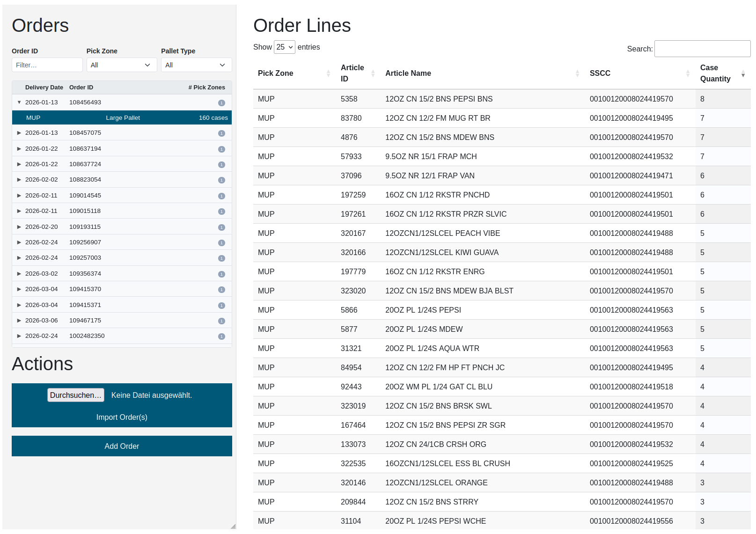Click pick zone badge for order 109257003
This screenshot has height=534, width=756.
[221, 258]
